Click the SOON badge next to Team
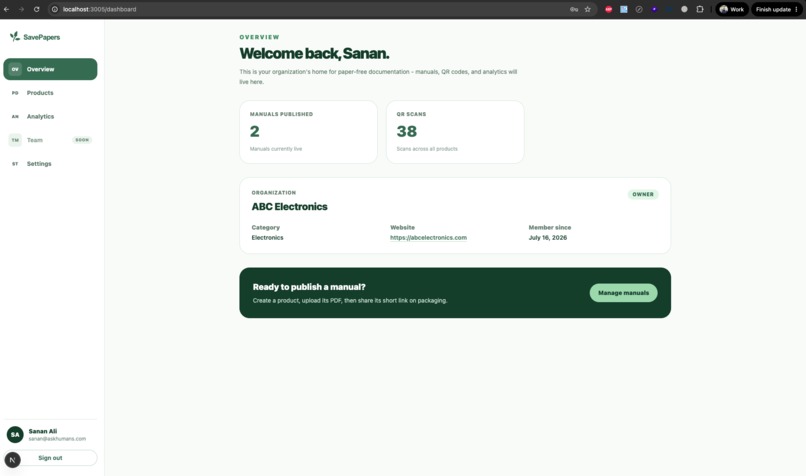This screenshot has width=806, height=476. point(82,140)
